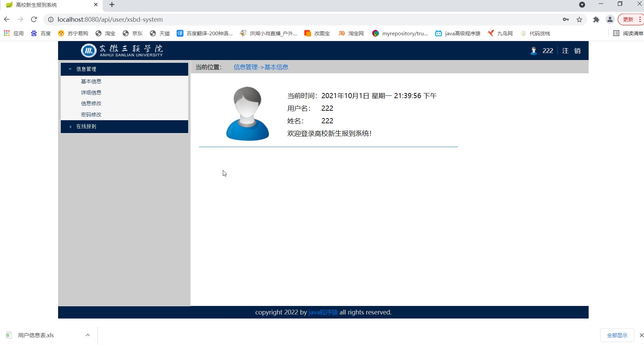Click the address bar URL
This screenshot has width=644, height=345.
pos(110,19)
